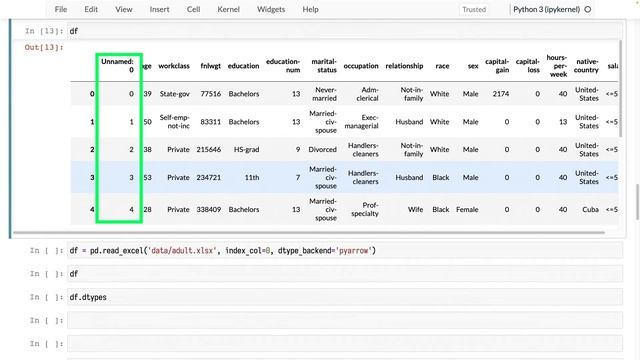Click the 234721 fnlwgt value

[x=209, y=178]
